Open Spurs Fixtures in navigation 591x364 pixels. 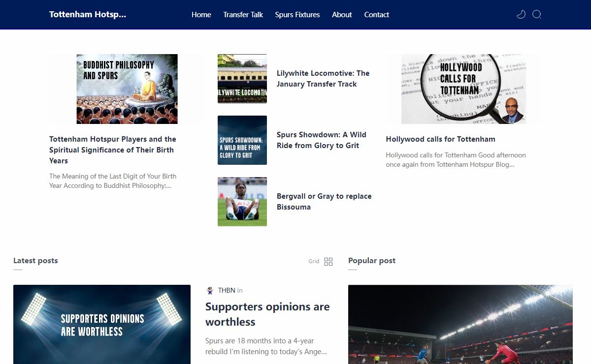(x=297, y=15)
